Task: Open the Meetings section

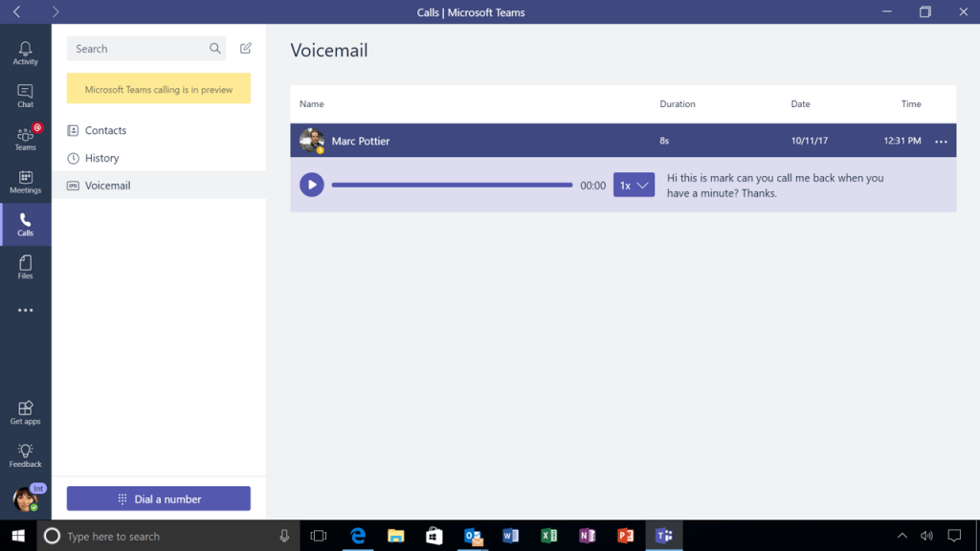Action: pos(25,183)
